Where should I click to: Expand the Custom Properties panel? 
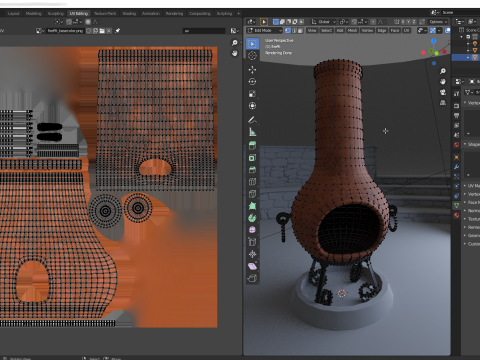tap(466, 244)
